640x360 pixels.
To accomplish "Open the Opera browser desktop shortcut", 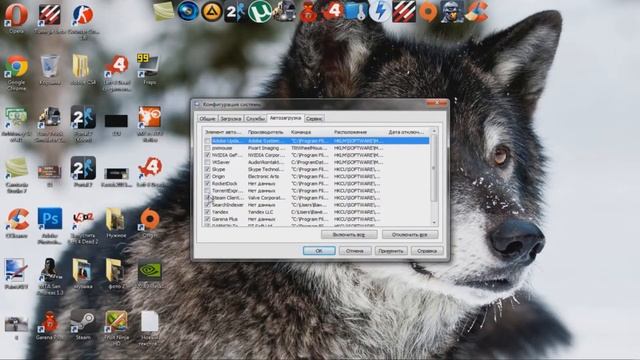I will coord(16,17).
